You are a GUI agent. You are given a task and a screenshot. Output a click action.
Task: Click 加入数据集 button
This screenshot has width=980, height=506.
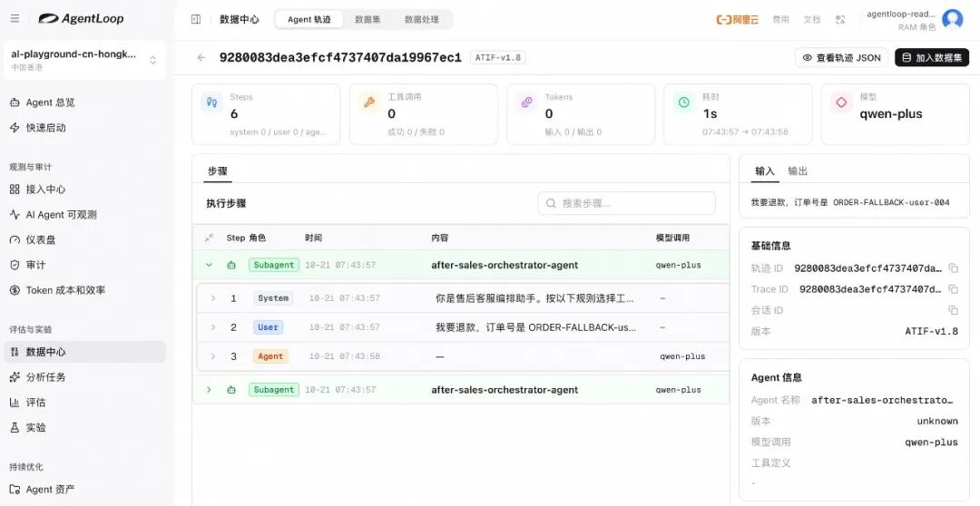click(932, 57)
